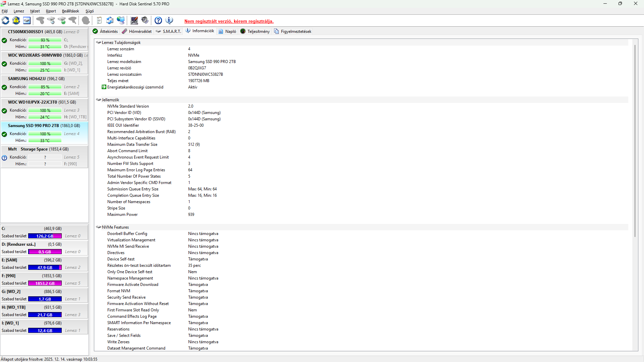Open the configuration icon with monitor and screwdriver
The image size is (644, 362).
coord(134,21)
